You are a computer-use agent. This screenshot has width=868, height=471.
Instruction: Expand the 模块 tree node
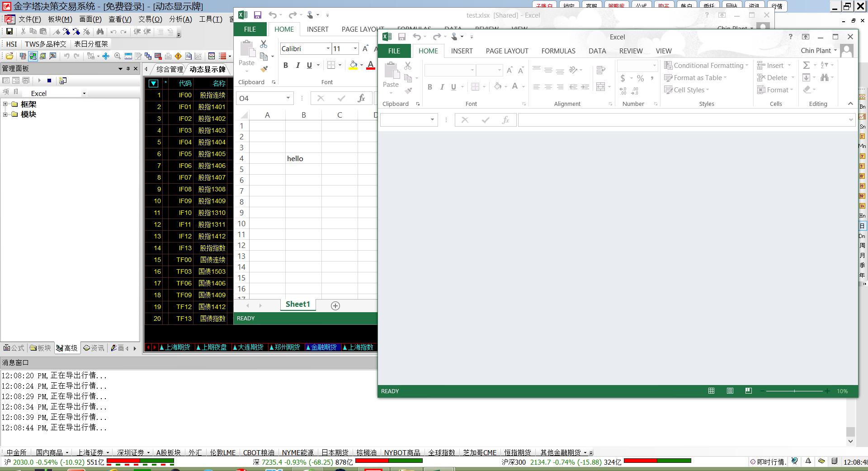point(5,114)
